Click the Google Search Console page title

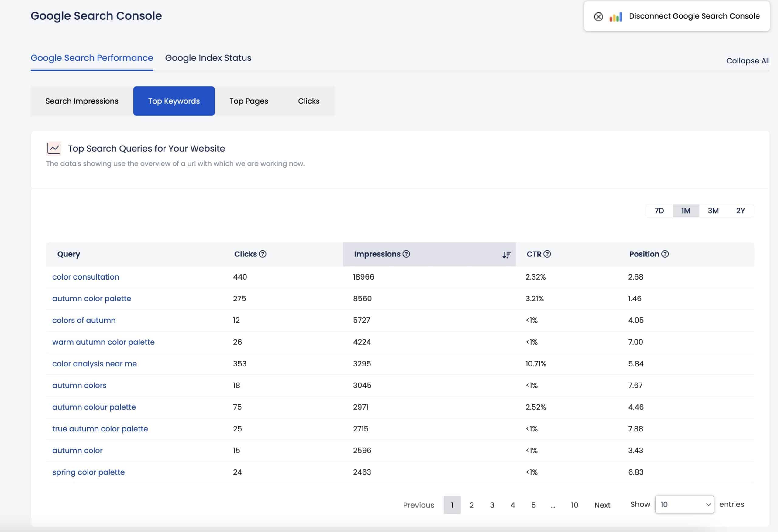[x=96, y=16]
